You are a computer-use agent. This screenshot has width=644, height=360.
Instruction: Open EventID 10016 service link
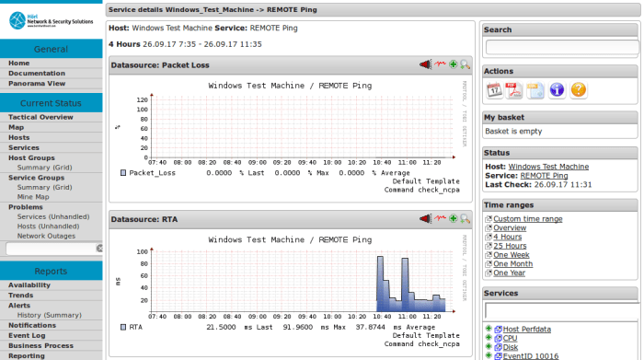tap(530, 356)
